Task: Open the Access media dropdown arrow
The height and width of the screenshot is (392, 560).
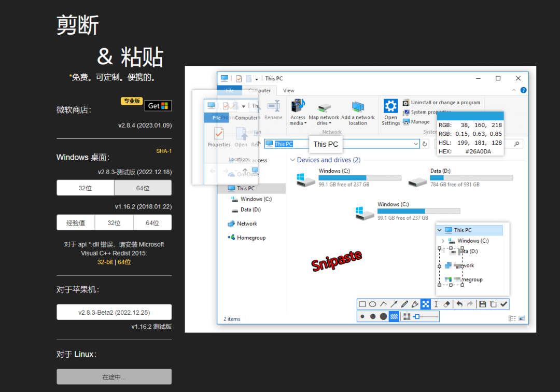Action: coord(305,123)
